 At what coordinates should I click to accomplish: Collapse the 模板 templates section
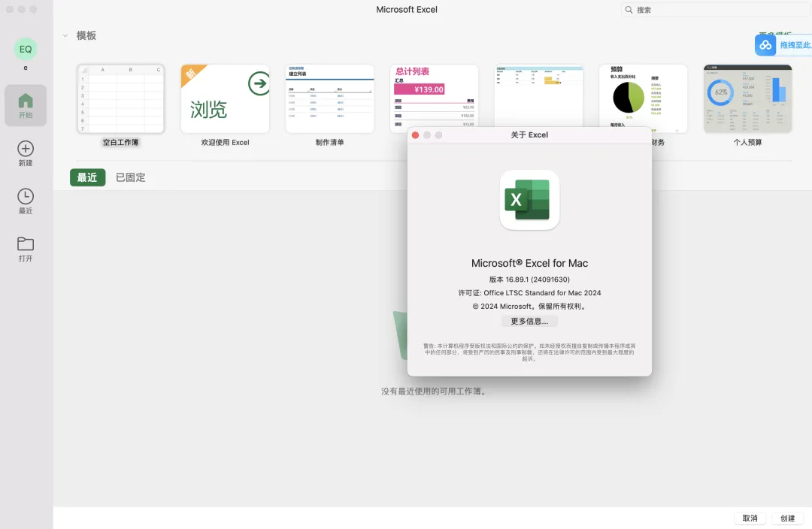[65, 36]
